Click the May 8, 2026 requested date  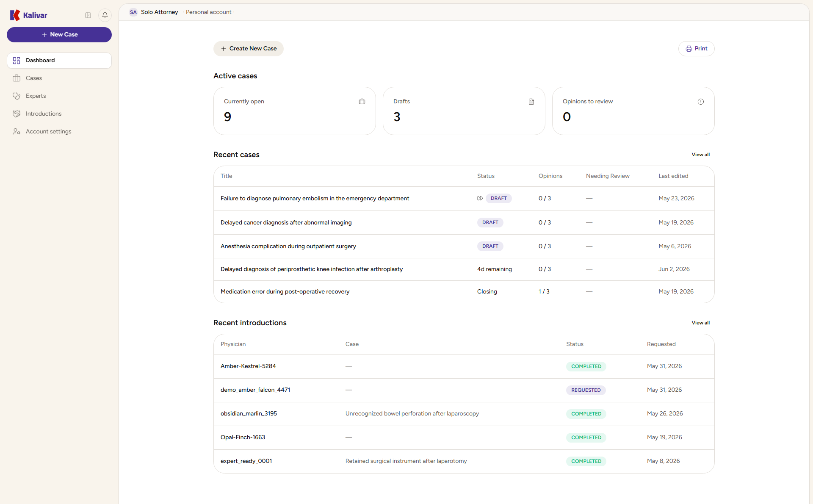(x=663, y=461)
